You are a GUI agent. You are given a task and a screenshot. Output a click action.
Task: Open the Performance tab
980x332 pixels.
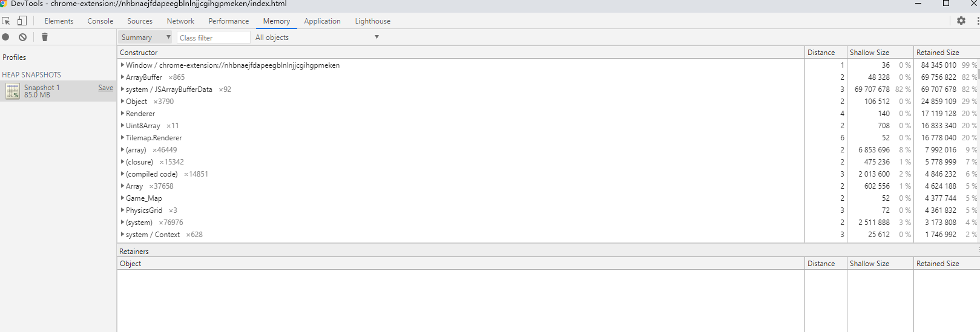pos(229,21)
